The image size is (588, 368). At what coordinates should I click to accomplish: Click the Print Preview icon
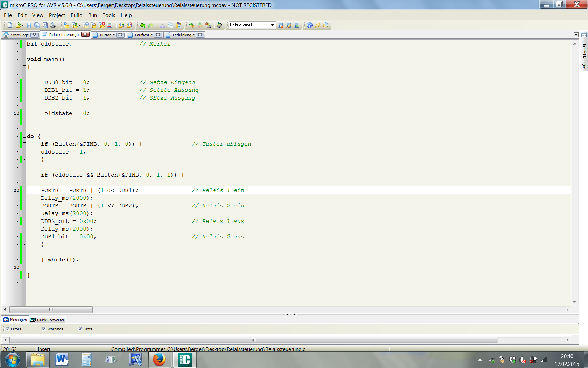(45, 25)
